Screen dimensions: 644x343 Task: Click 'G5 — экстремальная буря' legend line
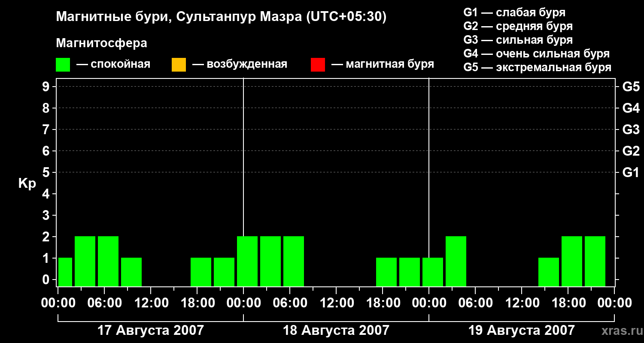[538, 67]
